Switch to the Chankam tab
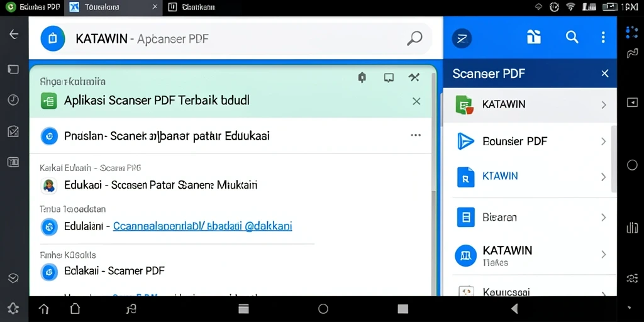 click(x=192, y=7)
